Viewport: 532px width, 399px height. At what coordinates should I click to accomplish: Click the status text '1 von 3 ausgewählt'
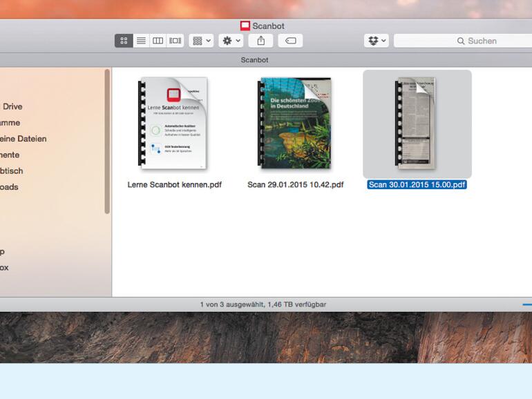(x=231, y=304)
